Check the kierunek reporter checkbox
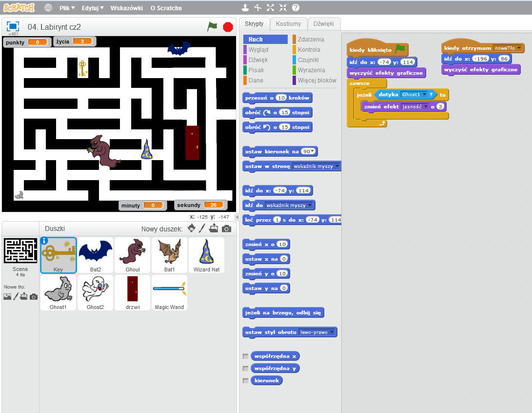The width and height of the screenshot is (532, 413). (x=245, y=380)
